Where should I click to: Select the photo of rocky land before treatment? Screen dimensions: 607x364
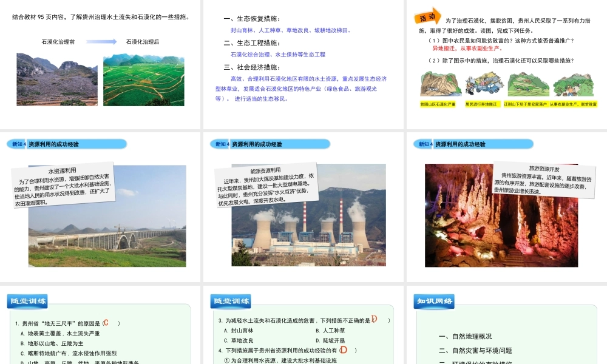coord(57,79)
